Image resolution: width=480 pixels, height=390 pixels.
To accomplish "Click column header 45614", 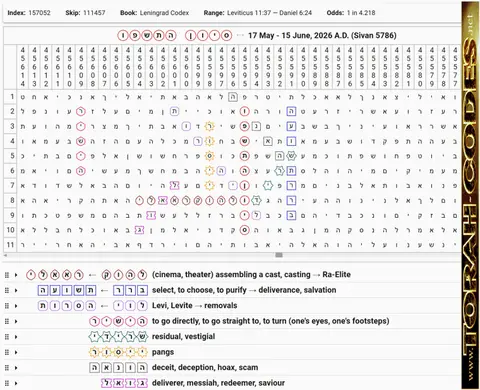I will click(x=22, y=67).
